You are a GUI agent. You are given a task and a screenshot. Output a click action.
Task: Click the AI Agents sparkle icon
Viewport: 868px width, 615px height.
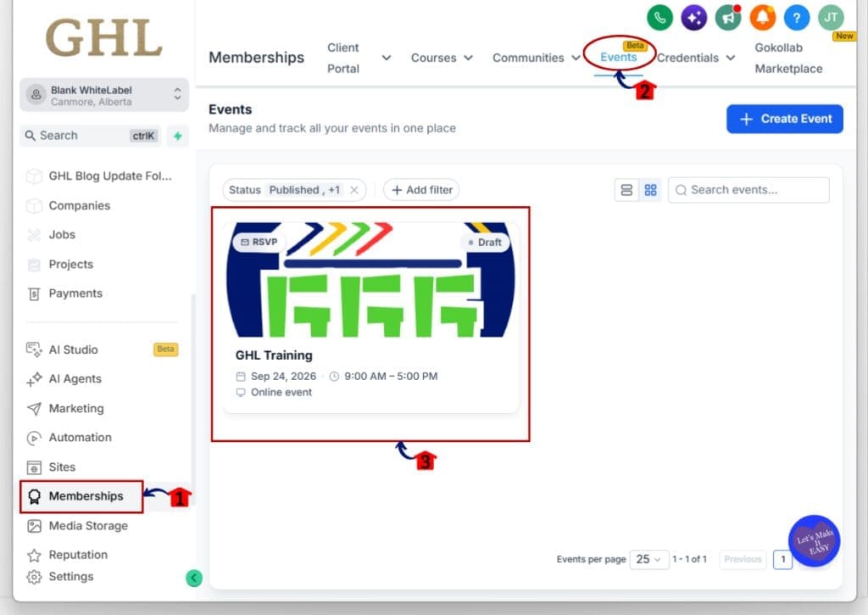point(34,379)
